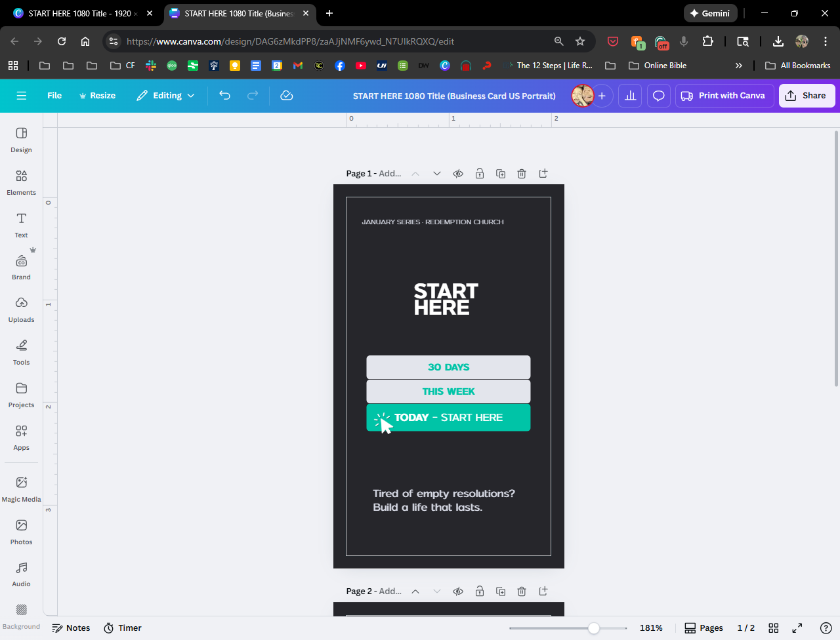Open the Elements panel in sidebar
Screen dimensions: 840x640
(21, 182)
